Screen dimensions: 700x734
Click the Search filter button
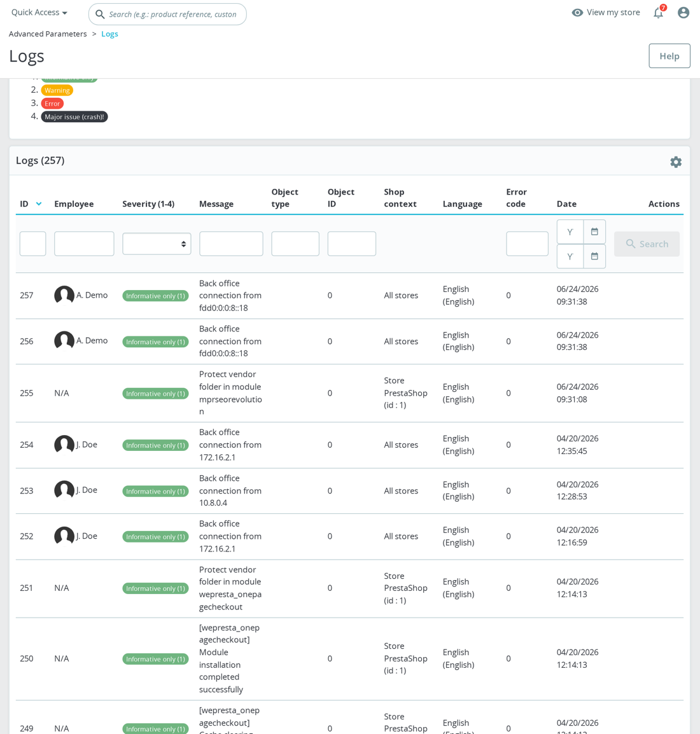(647, 244)
